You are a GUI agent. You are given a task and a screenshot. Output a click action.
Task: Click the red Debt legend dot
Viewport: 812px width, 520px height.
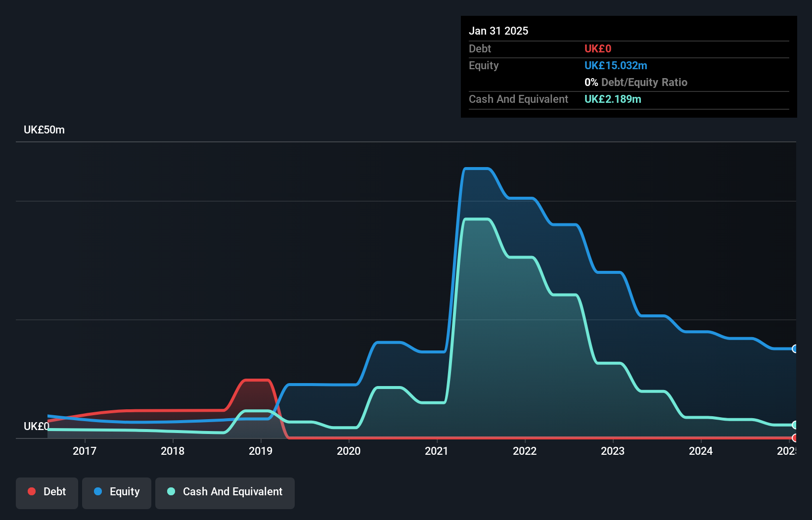coord(32,491)
